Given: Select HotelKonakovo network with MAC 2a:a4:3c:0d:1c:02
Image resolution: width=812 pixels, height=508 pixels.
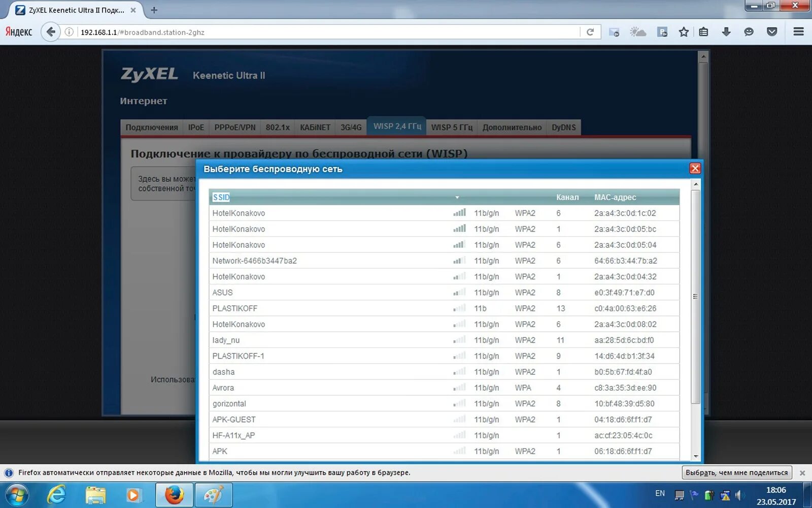Looking at the screenshot, I should tap(444, 213).
